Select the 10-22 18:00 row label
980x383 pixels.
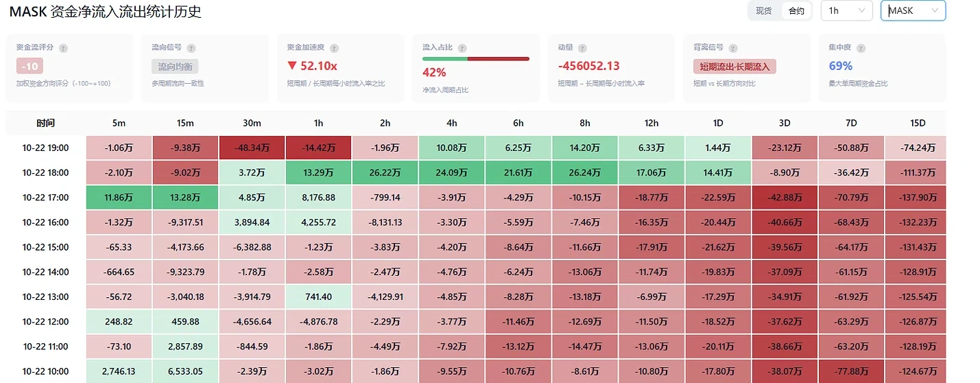click(46, 172)
